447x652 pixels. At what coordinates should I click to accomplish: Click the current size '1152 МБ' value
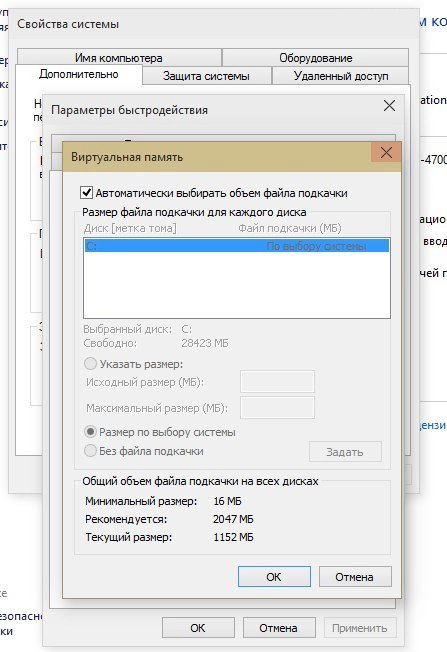tap(233, 537)
